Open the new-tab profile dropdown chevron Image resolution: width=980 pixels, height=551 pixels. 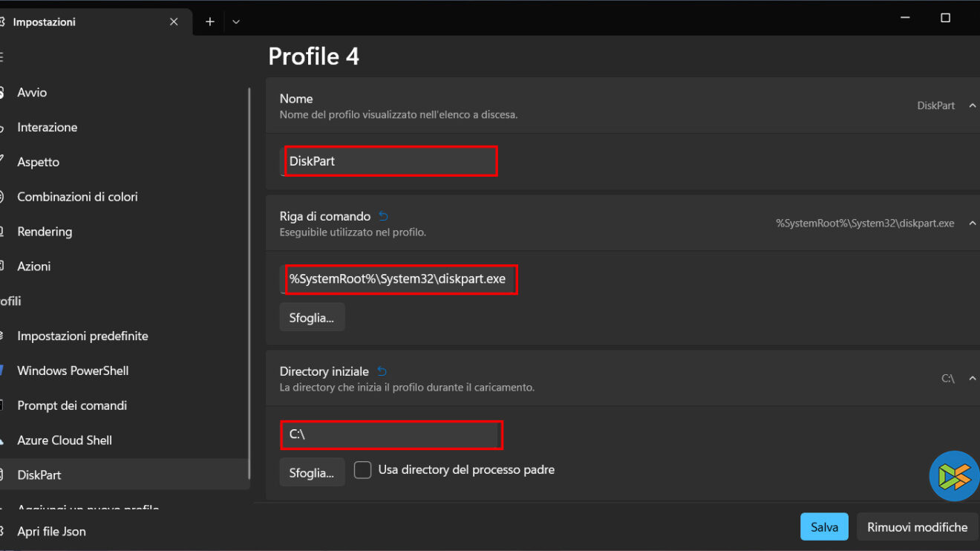[236, 22]
